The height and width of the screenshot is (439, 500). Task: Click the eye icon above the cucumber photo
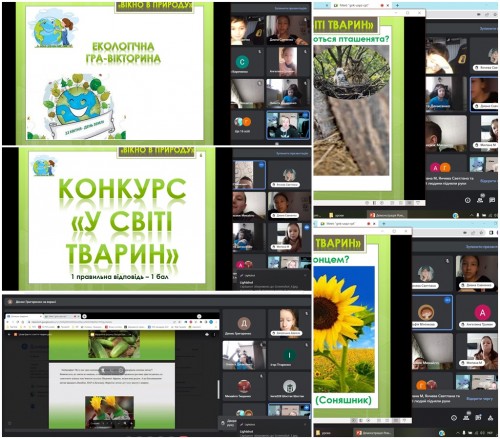coord(207,334)
